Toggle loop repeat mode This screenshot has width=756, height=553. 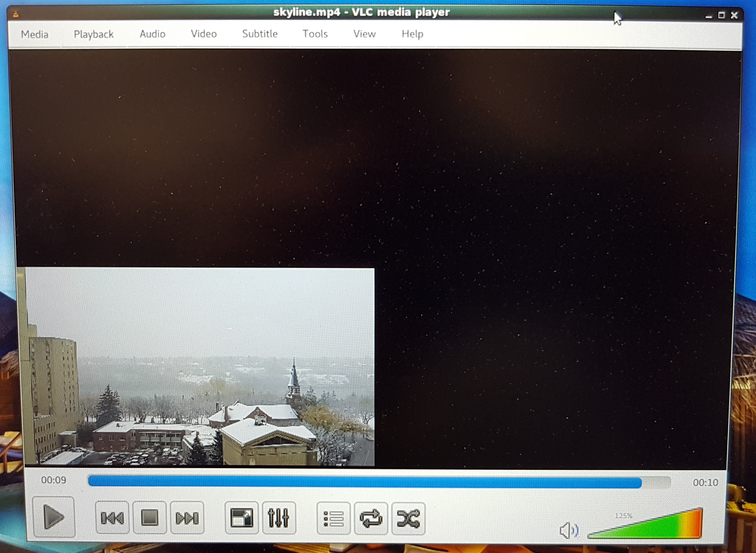click(x=371, y=519)
